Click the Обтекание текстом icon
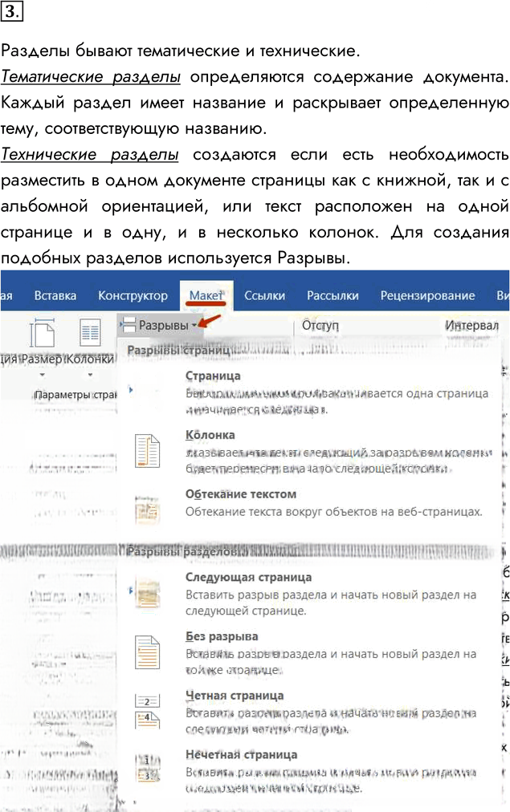The image size is (510, 812). click(147, 510)
